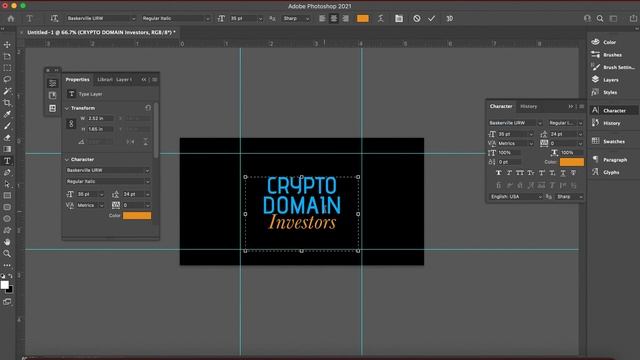Select the Hand tool
The height and width of the screenshot is (360, 640).
7,242
